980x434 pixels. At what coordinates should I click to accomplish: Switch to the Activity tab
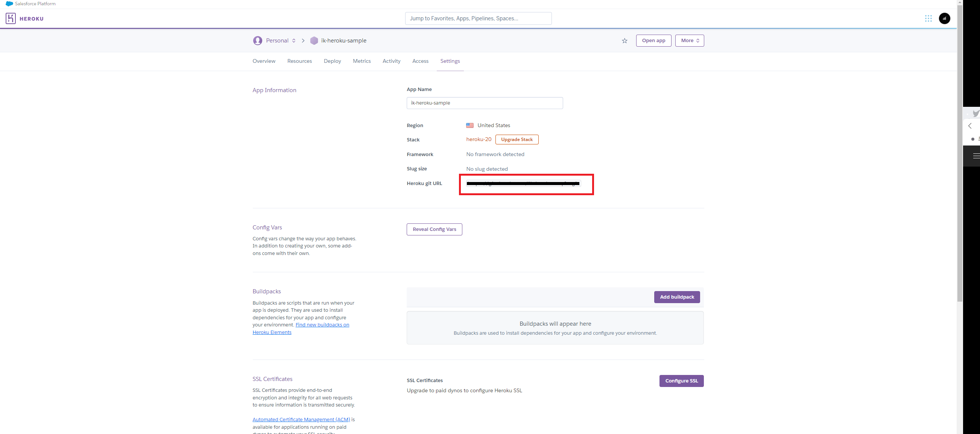[391, 61]
